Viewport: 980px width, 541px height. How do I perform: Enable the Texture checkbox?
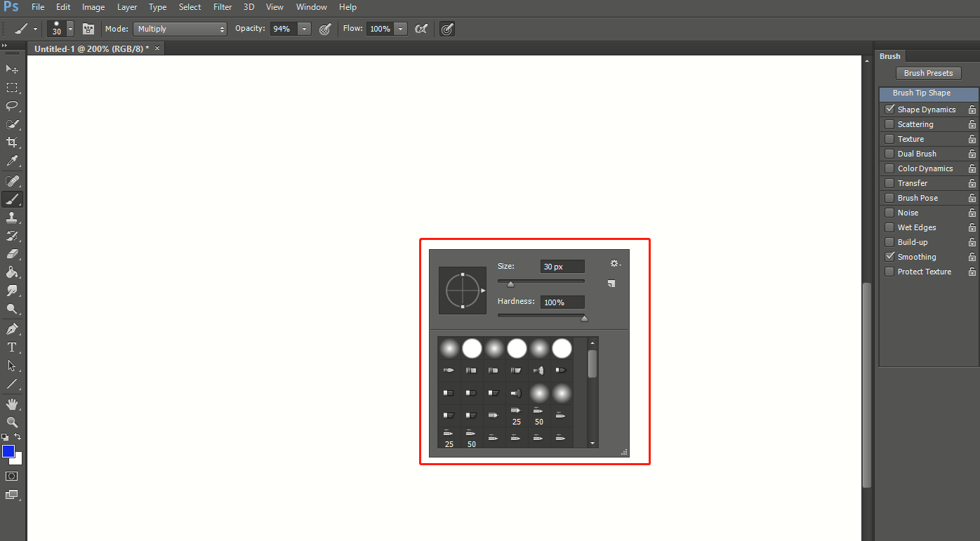click(889, 139)
